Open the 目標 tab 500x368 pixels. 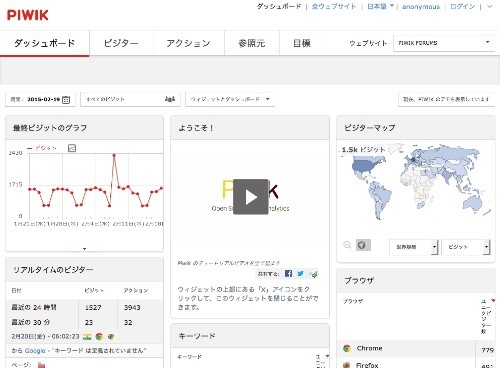pos(302,43)
